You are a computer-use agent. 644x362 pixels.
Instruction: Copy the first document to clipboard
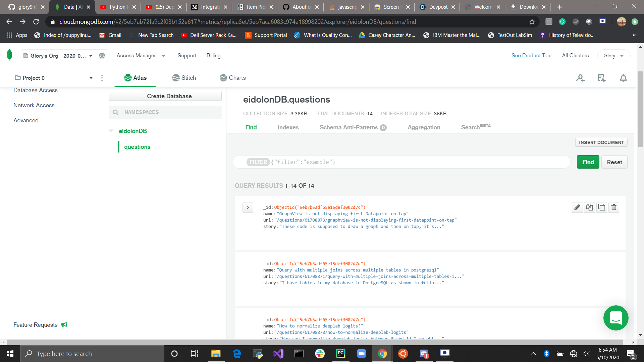point(589,207)
